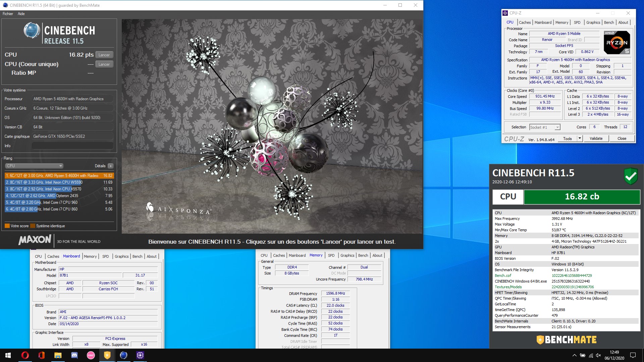Open the Socket #1 selection dropdown

(545, 127)
